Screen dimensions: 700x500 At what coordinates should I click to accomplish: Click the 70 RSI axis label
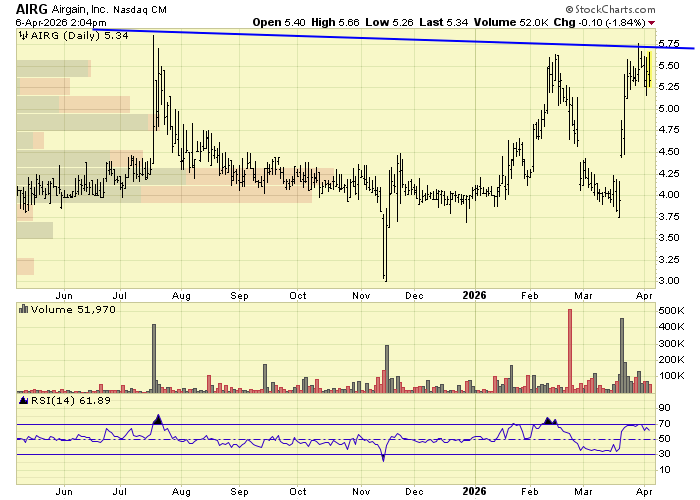(x=665, y=424)
